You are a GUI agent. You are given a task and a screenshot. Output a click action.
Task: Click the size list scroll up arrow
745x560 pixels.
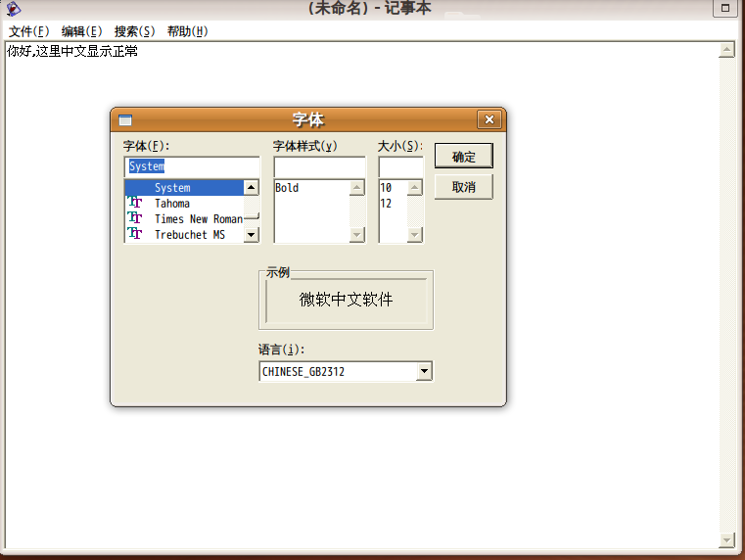(415, 188)
